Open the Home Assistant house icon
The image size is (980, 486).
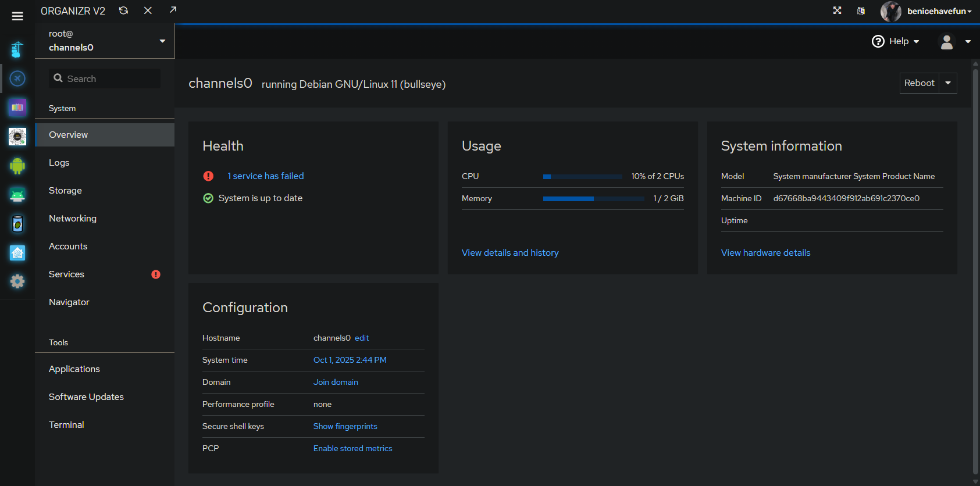(17, 253)
